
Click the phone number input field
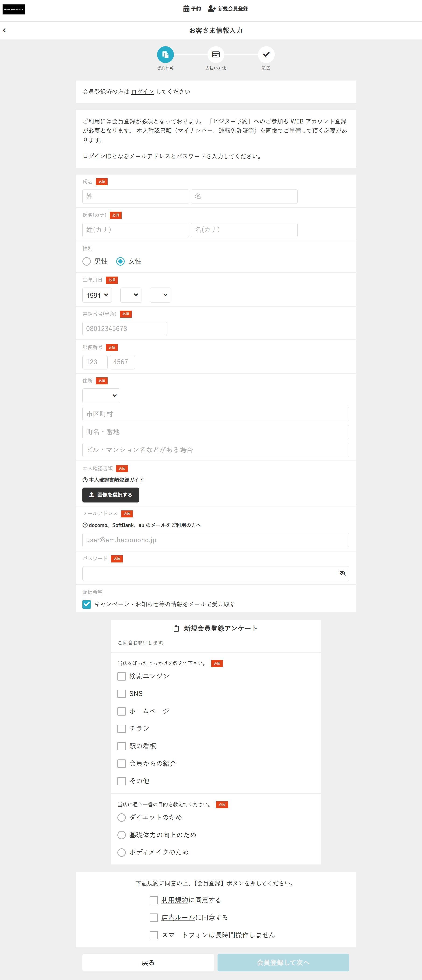click(124, 329)
